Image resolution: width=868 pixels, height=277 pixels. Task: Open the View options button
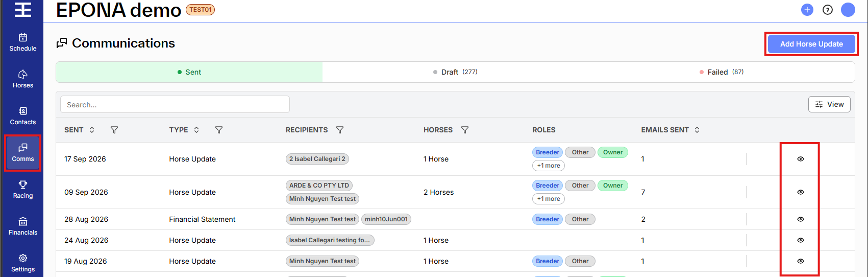(829, 104)
